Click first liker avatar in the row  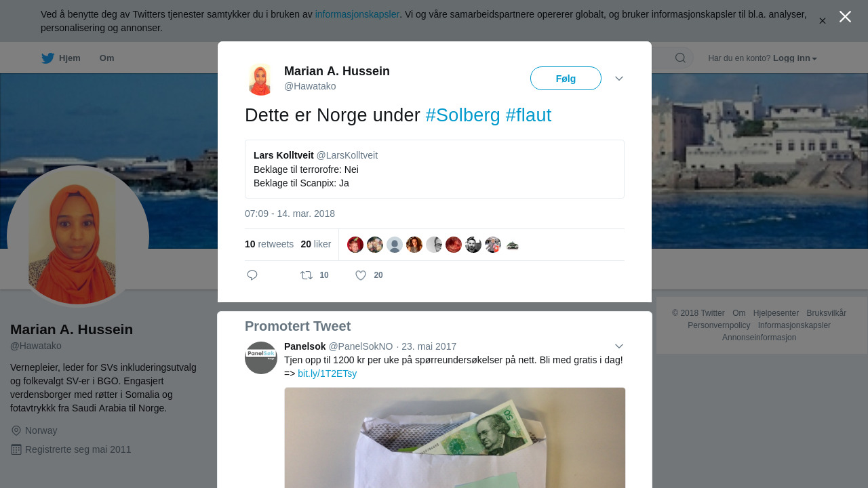355,245
